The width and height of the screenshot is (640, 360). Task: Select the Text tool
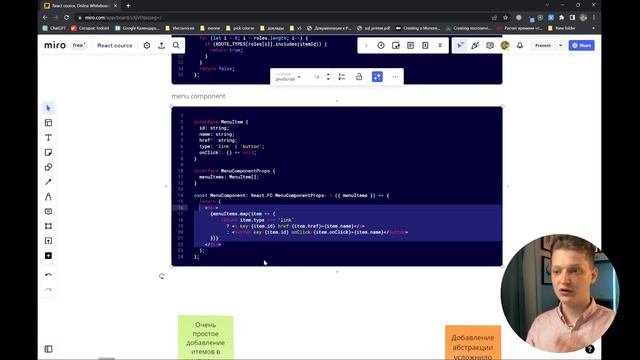coord(48,138)
